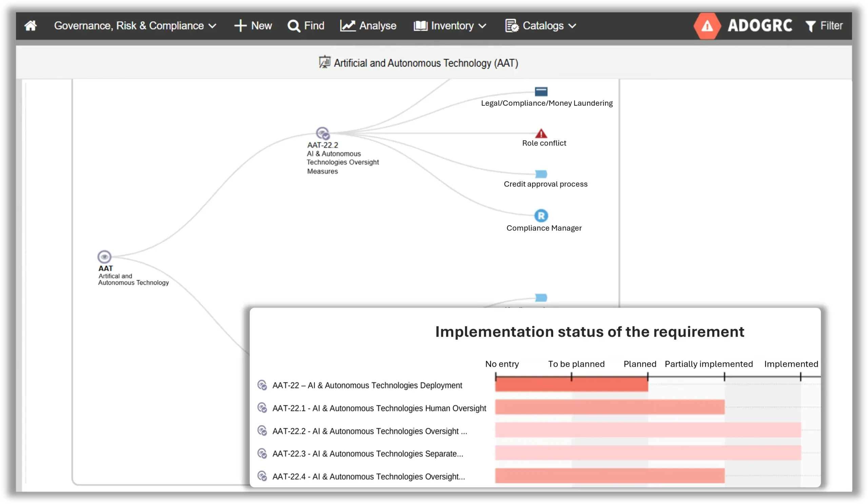Click the Role conflict warning triangle icon
The height and width of the screenshot is (504, 868).
(x=541, y=133)
